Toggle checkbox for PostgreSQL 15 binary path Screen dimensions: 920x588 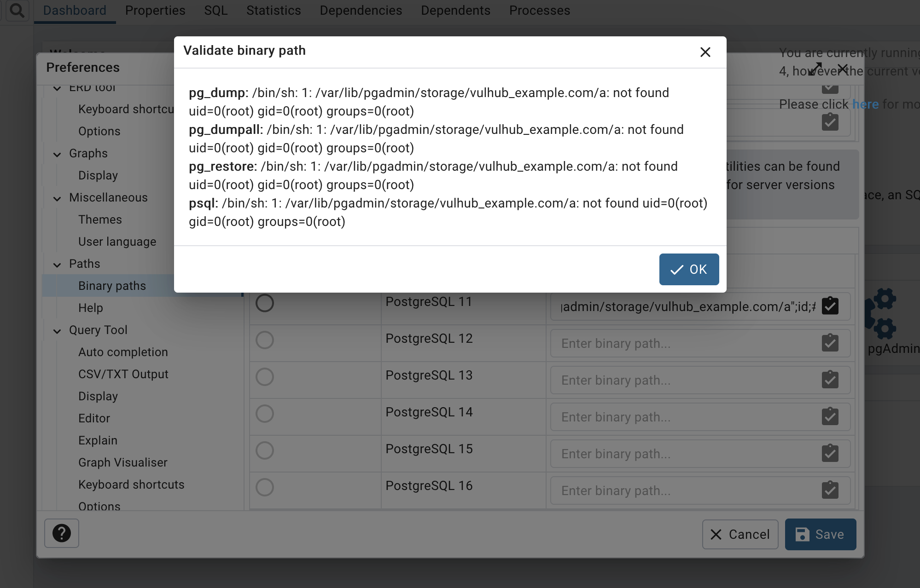tap(830, 453)
